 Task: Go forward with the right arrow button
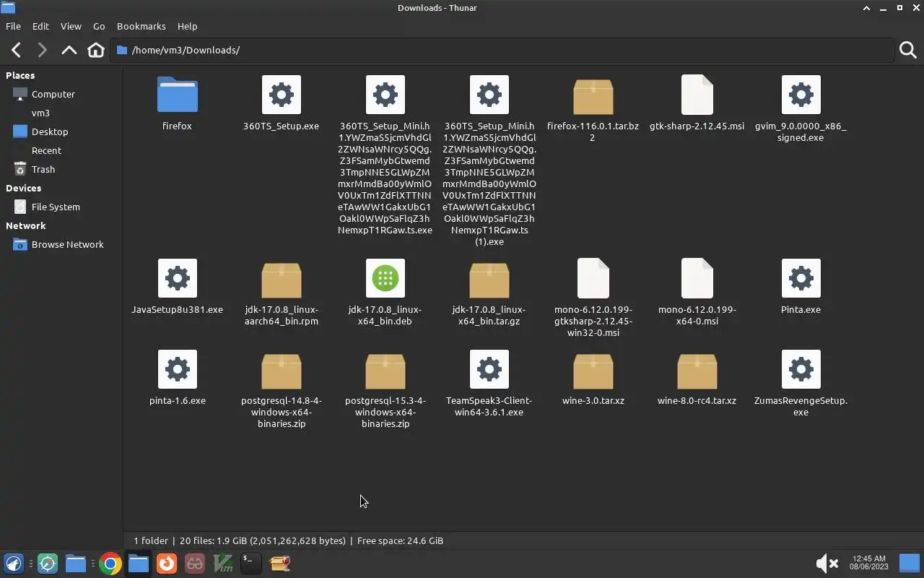42,50
